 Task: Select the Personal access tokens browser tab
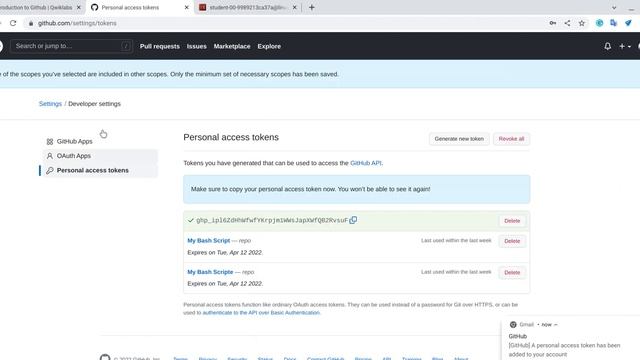139,7
